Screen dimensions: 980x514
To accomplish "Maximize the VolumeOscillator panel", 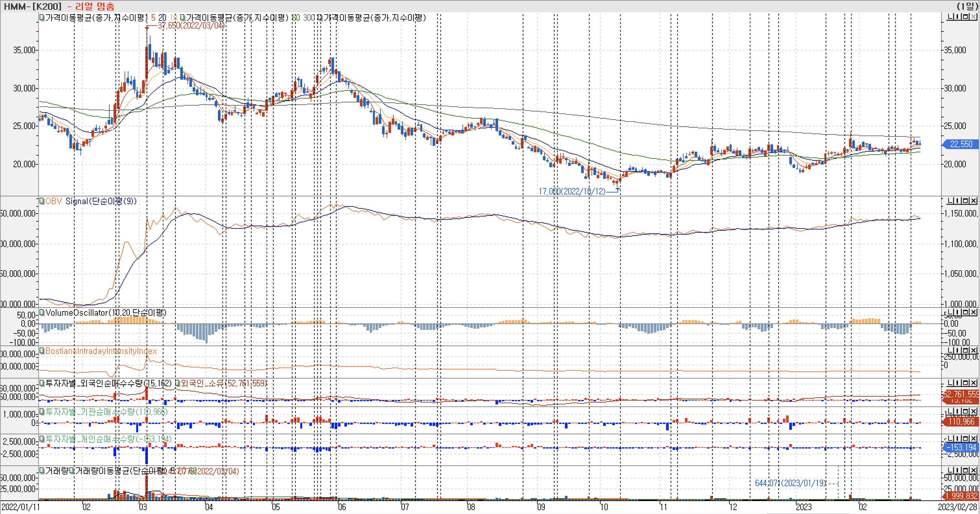I will [965, 312].
